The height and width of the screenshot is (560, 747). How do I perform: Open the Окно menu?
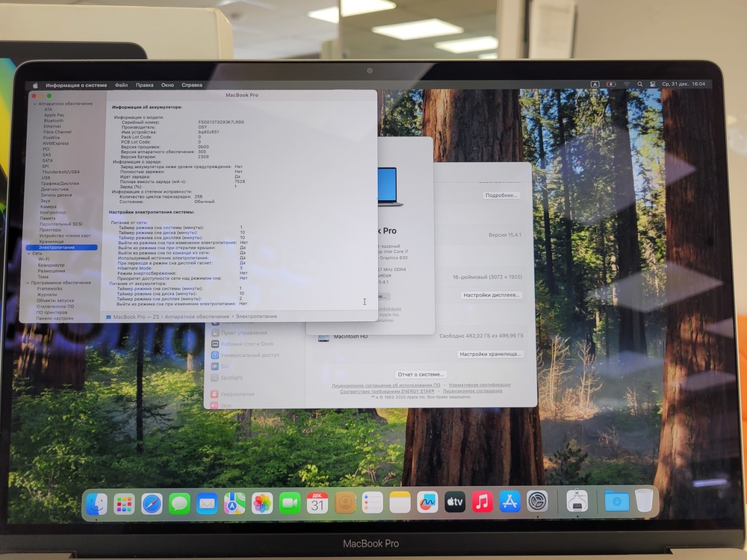pyautogui.click(x=167, y=85)
